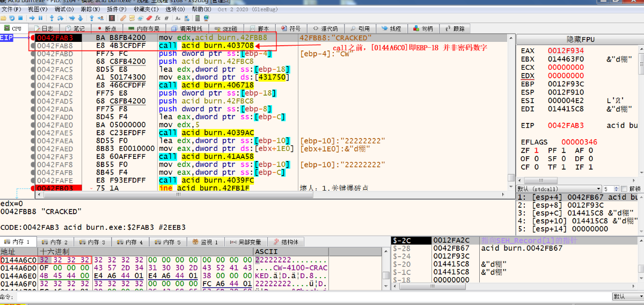Click the globe update-check icon
Viewport: 644px width, 305px height.
(206, 18)
